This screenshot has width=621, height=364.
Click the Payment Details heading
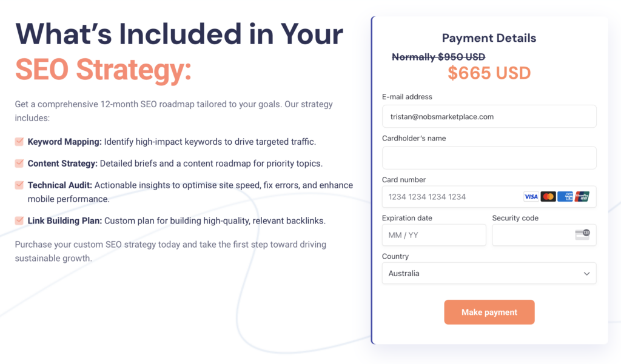[489, 38]
